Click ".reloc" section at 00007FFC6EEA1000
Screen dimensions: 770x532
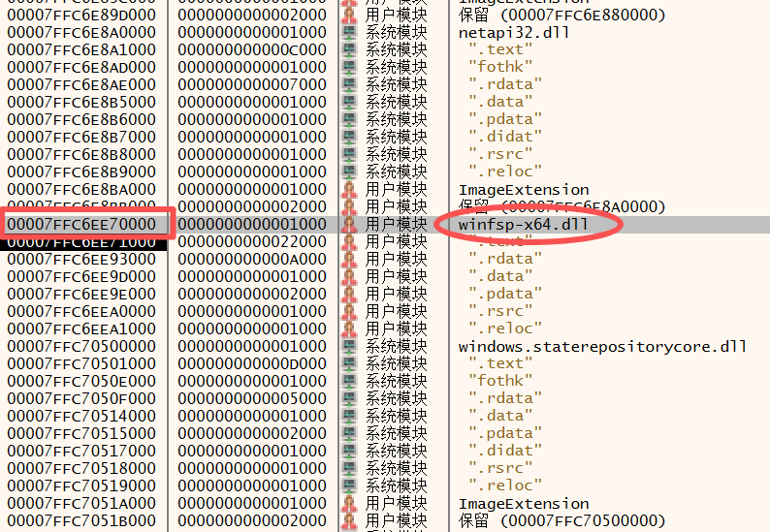pyautogui.click(x=505, y=329)
